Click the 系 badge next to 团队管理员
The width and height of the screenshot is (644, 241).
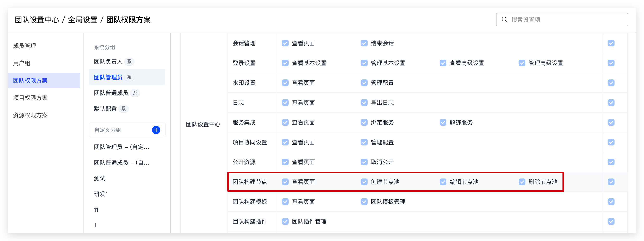(x=129, y=77)
